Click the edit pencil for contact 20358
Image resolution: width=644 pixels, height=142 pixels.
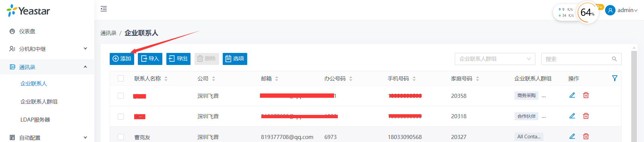point(572,95)
